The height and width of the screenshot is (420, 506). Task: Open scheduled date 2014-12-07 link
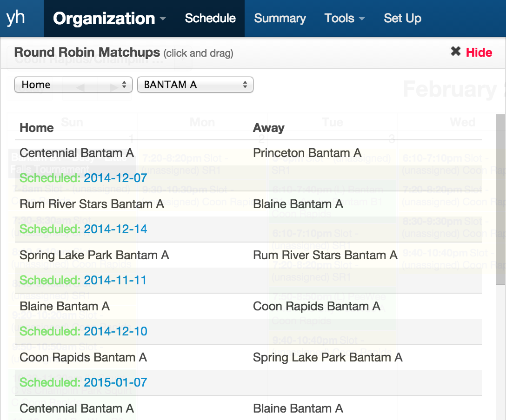pyautogui.click(x=115, y=178)
